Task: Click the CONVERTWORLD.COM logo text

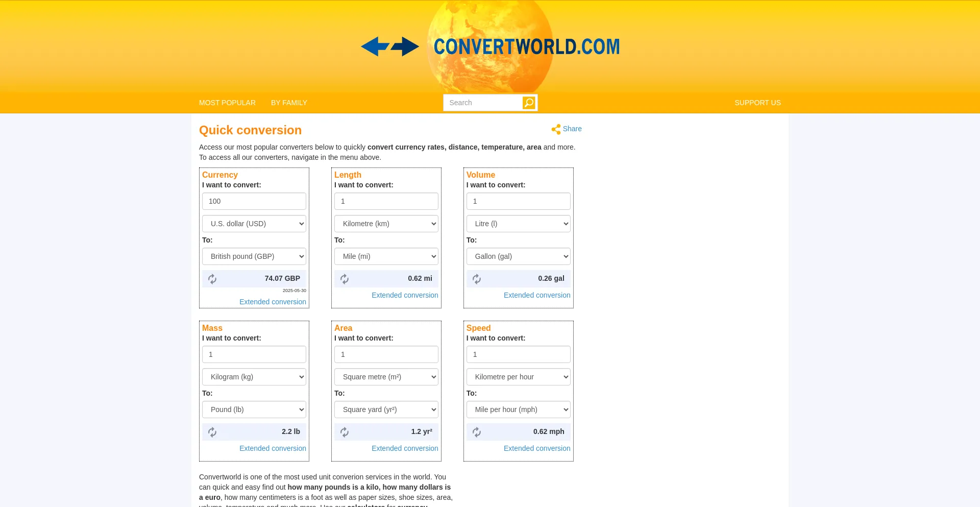Action: coord(527,46)
